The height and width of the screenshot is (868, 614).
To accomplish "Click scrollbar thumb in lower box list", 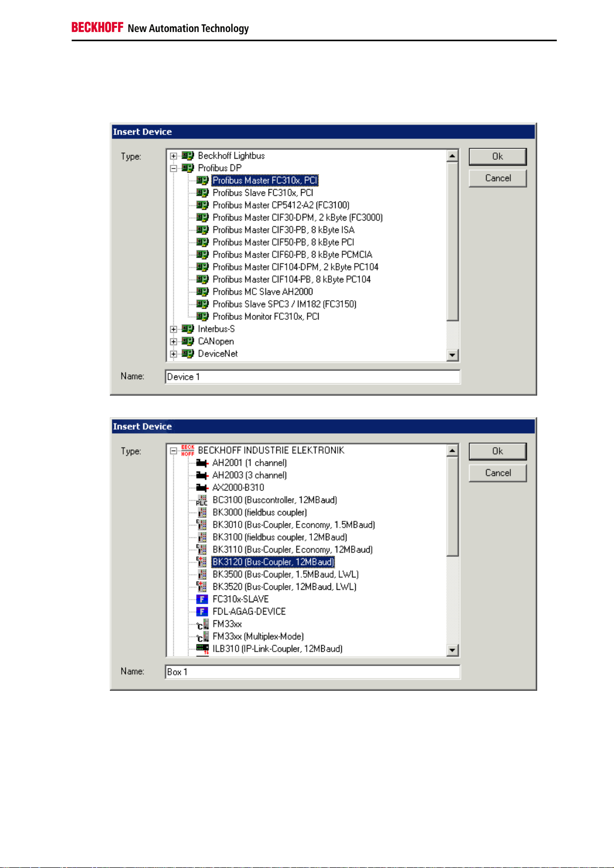I will click(x=453, y=506).
